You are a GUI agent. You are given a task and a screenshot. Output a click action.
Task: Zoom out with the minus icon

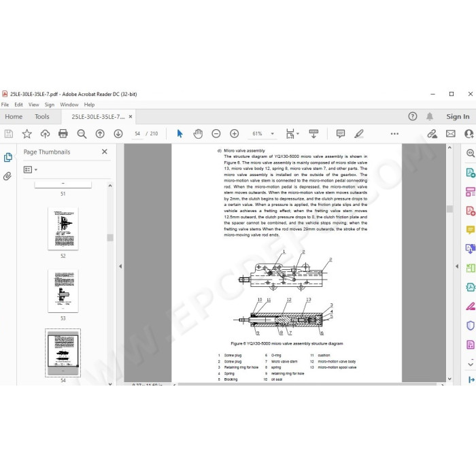[x=216, y=133]
